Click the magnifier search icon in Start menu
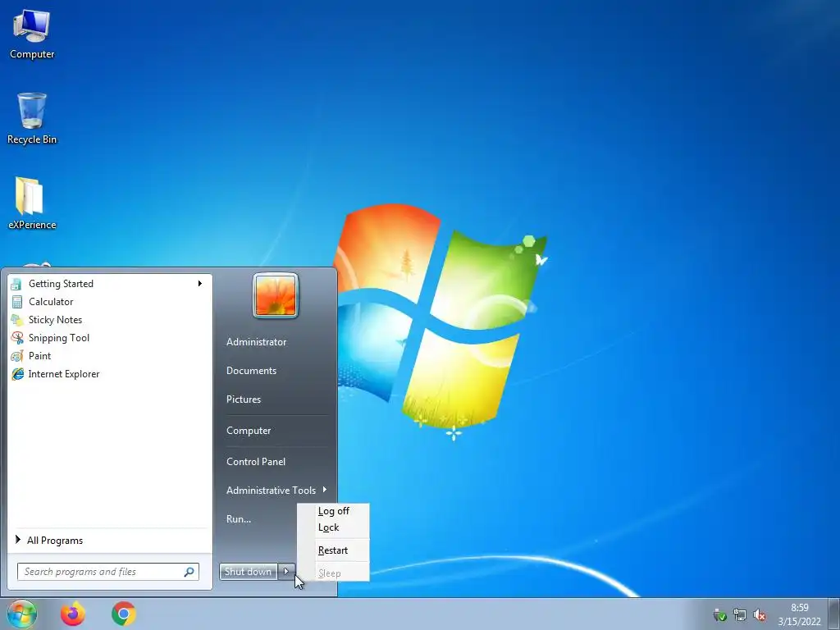Screen dimensions: 840x630 tap(189, 572)
